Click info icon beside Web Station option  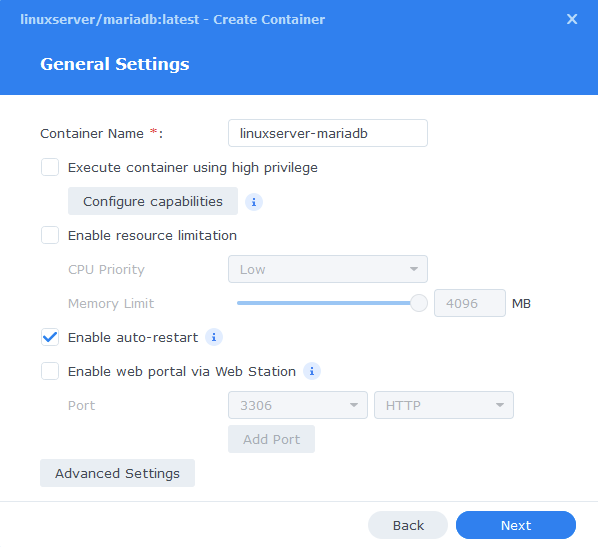[x=312, y=371]
